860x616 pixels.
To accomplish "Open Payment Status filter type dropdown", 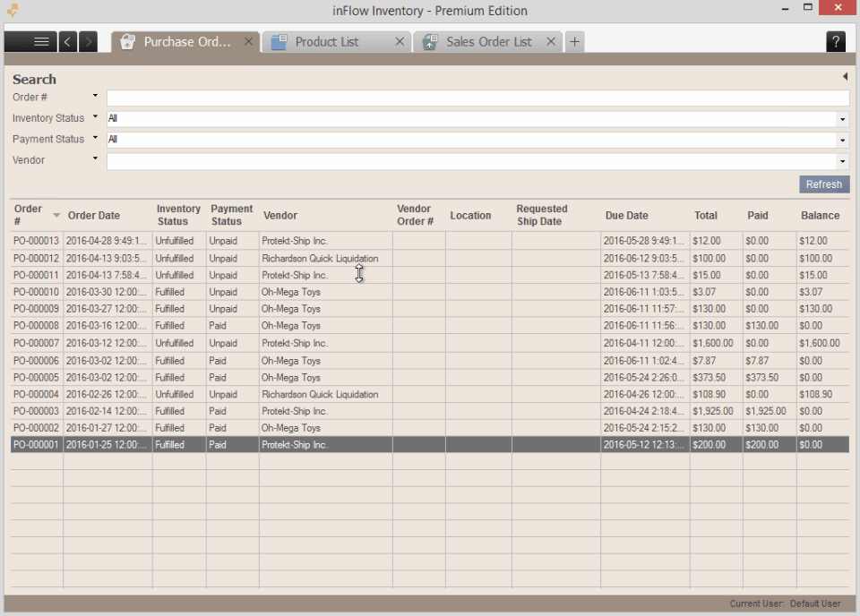I will click(96, 138).
